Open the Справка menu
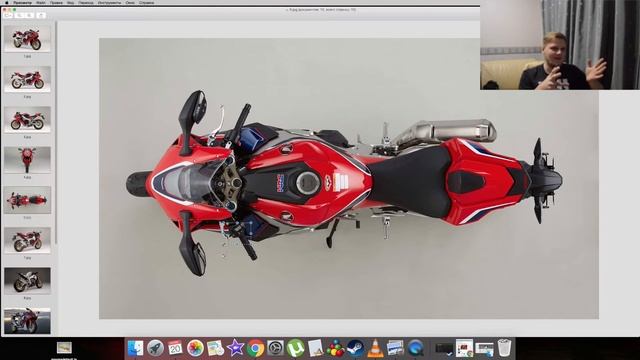 tap(146, 2)
